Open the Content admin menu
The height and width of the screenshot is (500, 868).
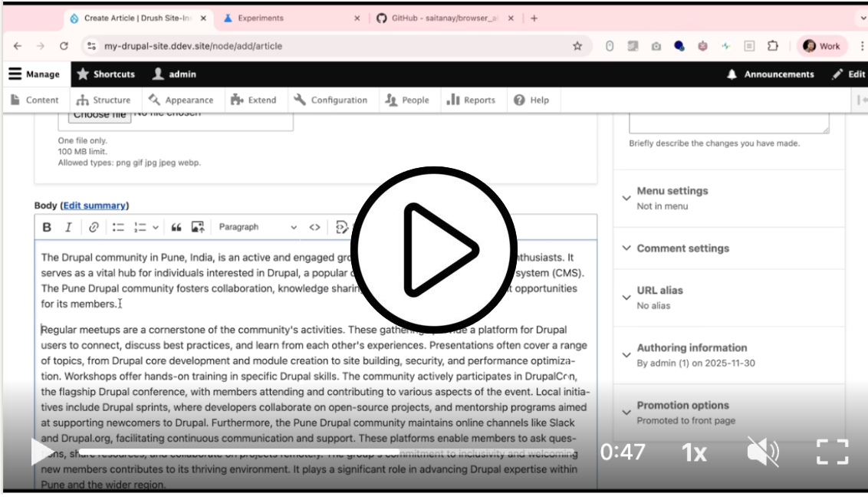coord(35,100)
